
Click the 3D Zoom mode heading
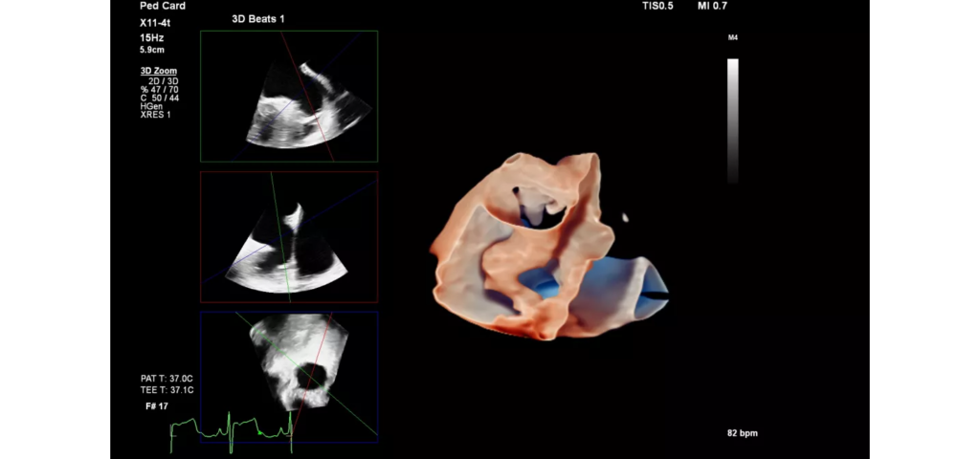(x=158, y=71)
